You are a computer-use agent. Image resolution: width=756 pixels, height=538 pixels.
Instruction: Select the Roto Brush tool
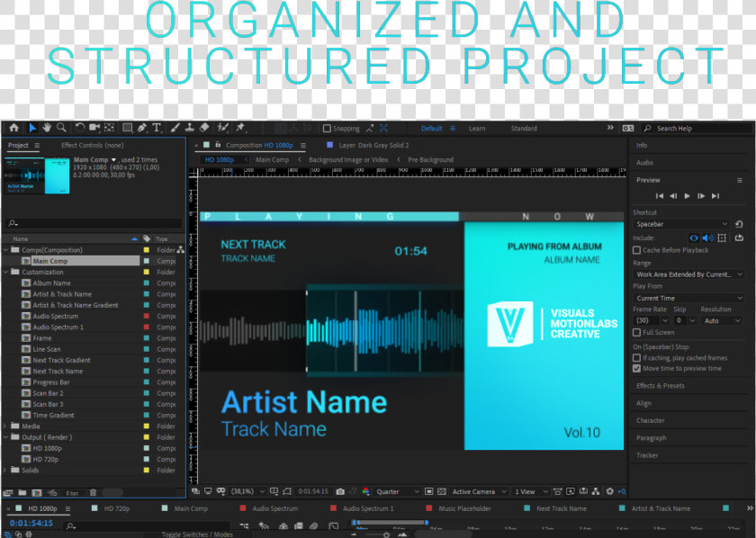[x=223, y=128]
